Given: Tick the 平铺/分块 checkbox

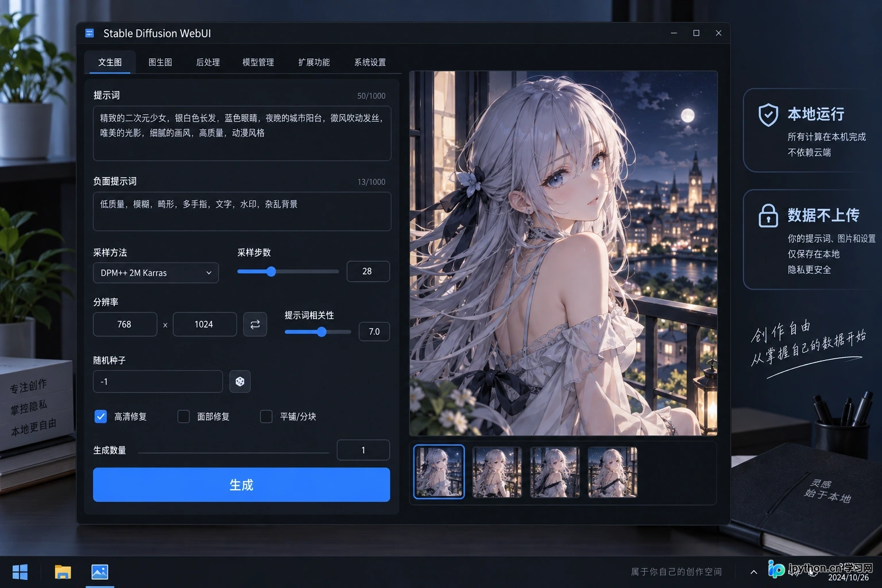Looking at the screenshot, I should [x=266, y=416].
